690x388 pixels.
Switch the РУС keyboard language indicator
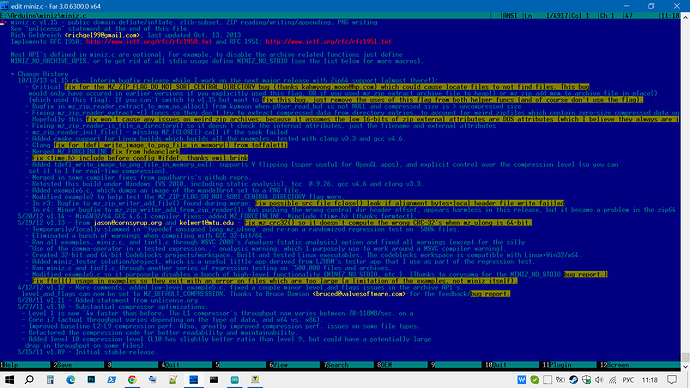click(628, 380)
